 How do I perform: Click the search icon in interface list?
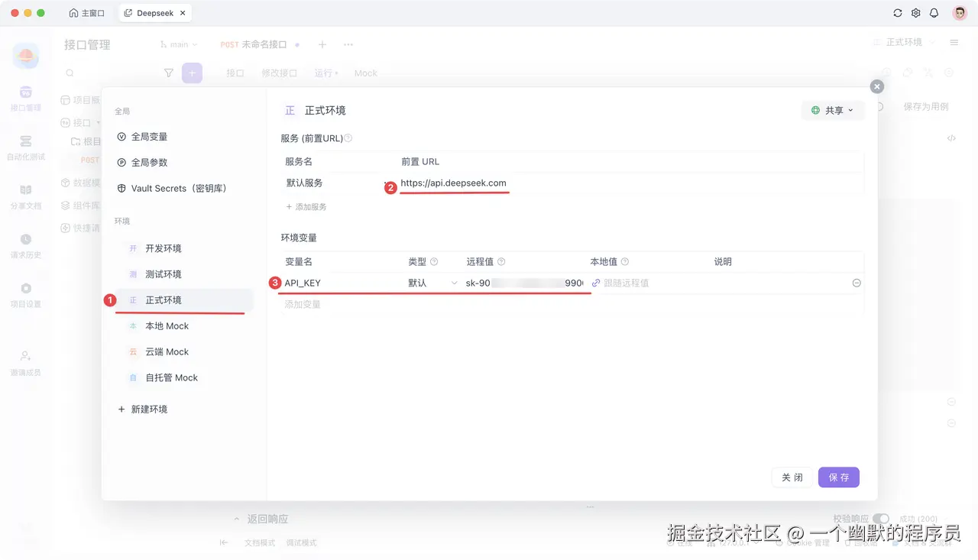(x=70, y=73)
